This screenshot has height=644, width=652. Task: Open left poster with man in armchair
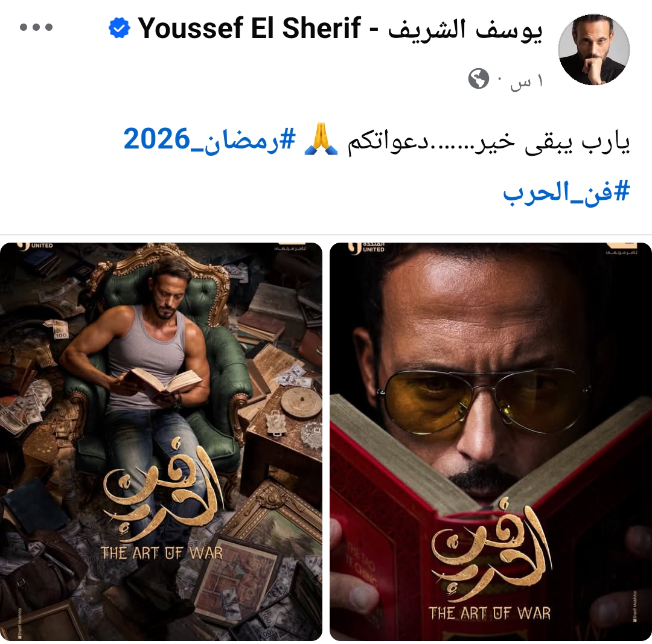click(161, 442)
